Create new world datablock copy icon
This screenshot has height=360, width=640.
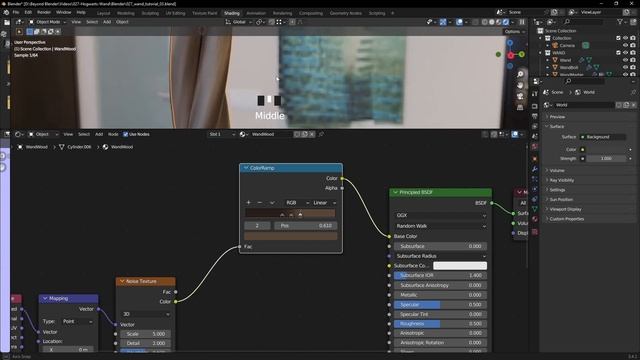[x=626, y=105]
